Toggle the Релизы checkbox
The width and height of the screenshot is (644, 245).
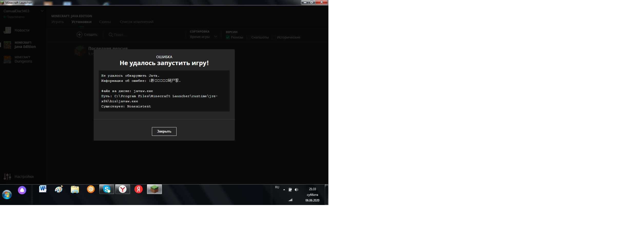(x=228, y=37)
